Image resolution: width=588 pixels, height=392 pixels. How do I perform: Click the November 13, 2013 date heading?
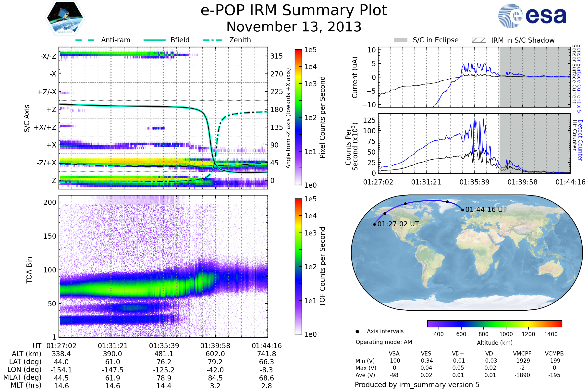(294, 27)
